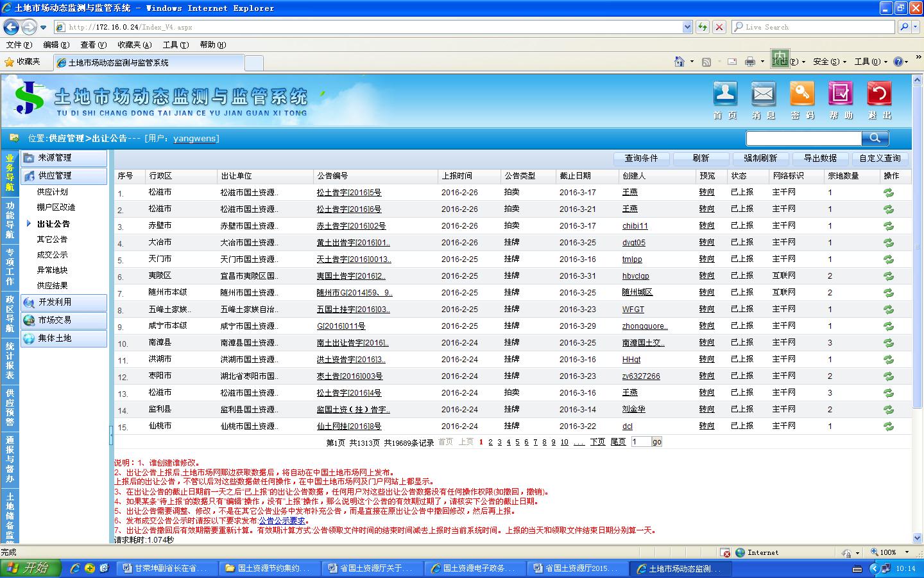The width and height of the screenshot is (924, 578).
Task: Open the 收藏夹(A) menu
Action: 134,44
